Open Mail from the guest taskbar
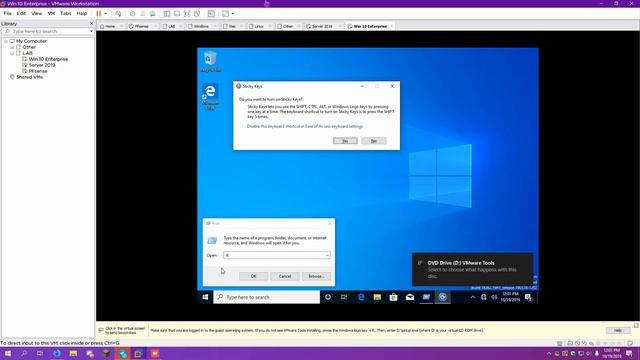Image resolution: width=640 pixels, height=360 pixels. (410, 297)
